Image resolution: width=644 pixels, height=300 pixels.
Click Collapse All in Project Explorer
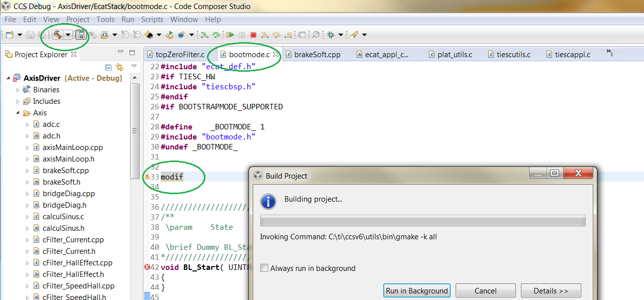click(x=109, y=67)
